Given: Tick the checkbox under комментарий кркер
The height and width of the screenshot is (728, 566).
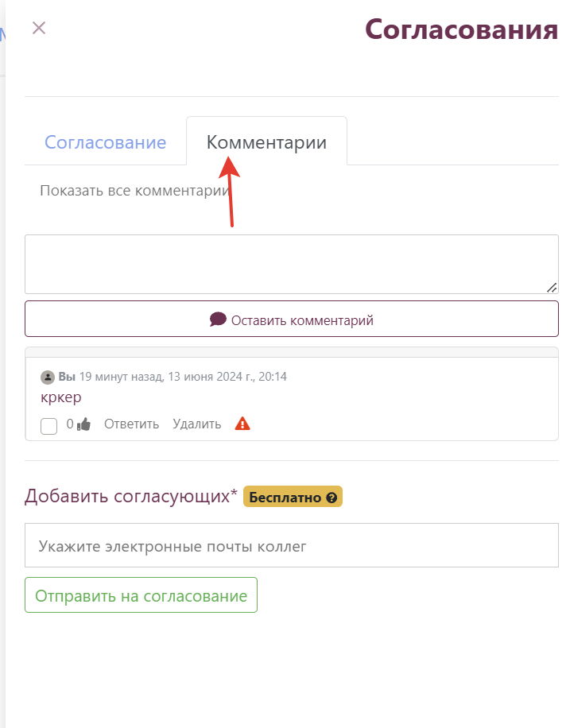Looking at the screenshot, I should [x=48, y=426].
